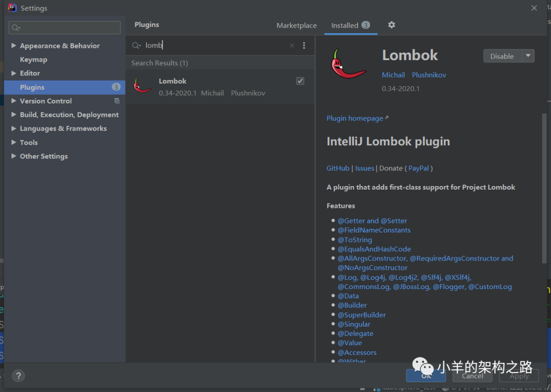Screen dimensions: 551x392
Task: Open the @Singular feature link
Action: click(354, 324)
